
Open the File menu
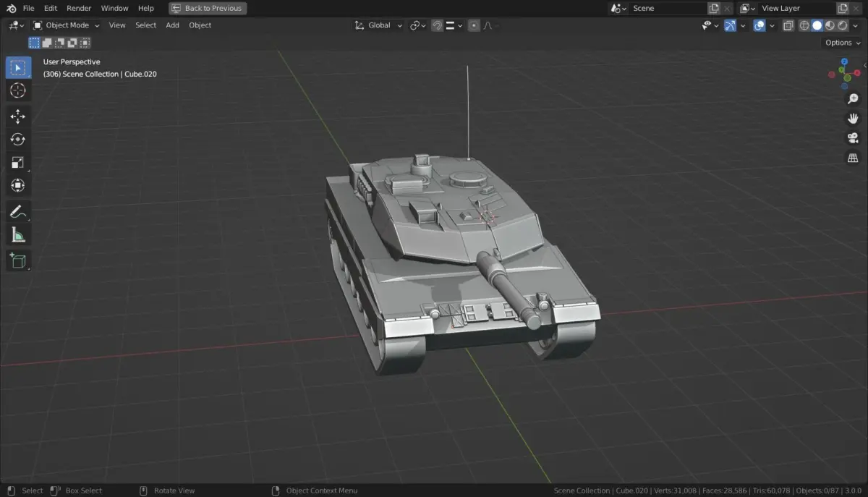29,8
